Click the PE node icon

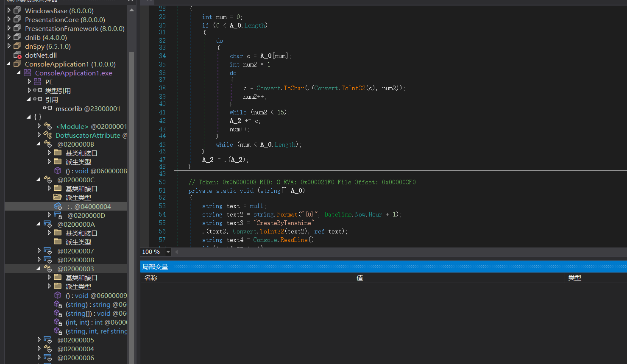[x=37, y=82]
